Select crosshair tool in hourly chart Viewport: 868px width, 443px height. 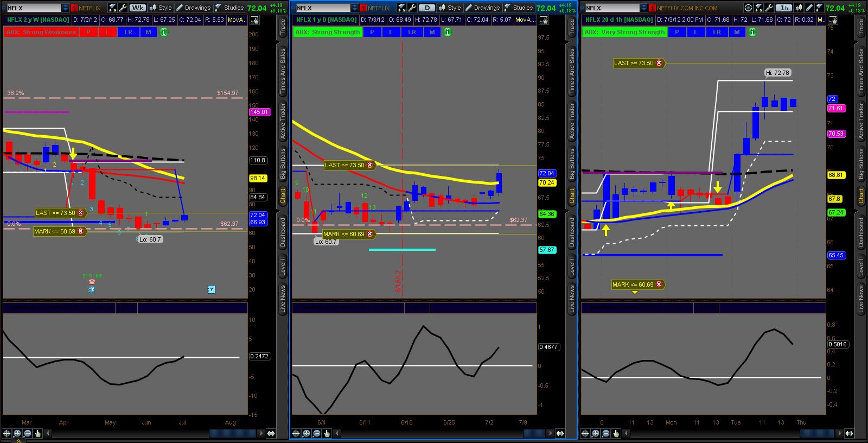point(585,433)
